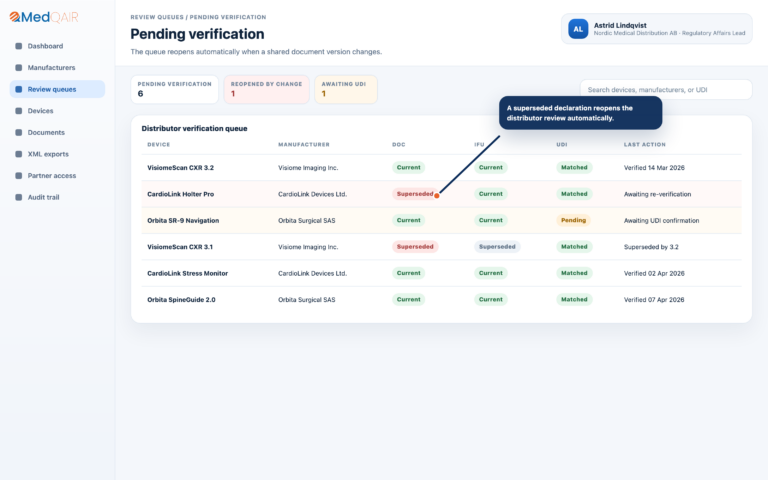Click Current IFU badge for Orbita SpineGuide 2.0

coord(491,300)
